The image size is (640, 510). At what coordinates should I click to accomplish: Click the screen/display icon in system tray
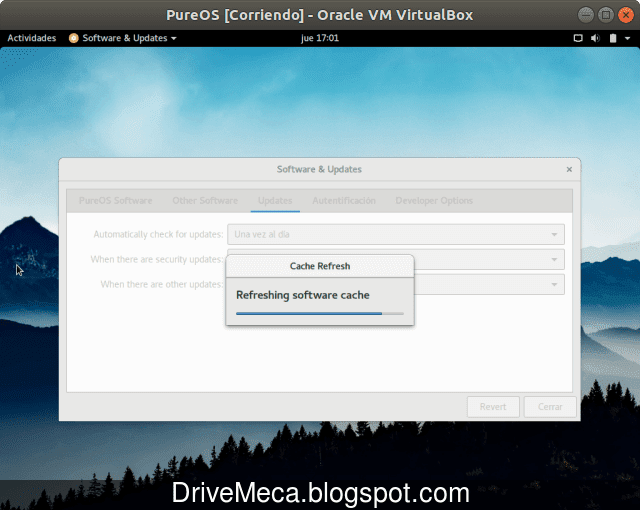pyautogui.click(x=578, y=38)
